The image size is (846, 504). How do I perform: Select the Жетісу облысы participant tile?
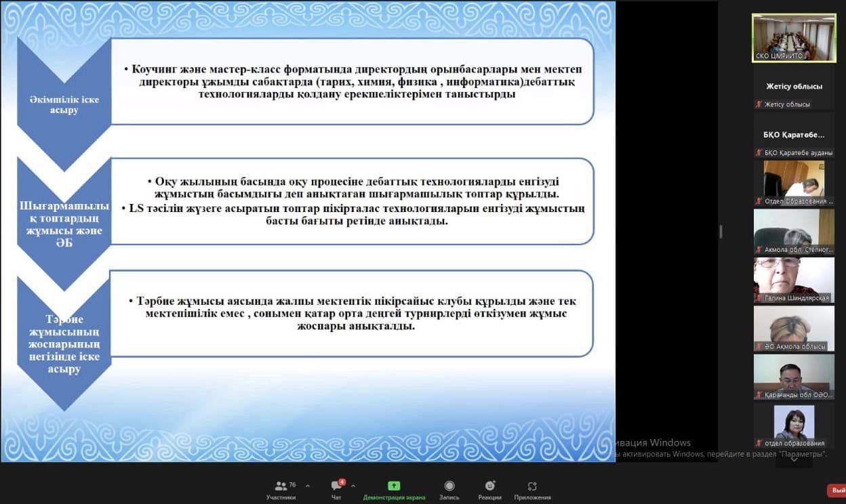click(794, 87)
